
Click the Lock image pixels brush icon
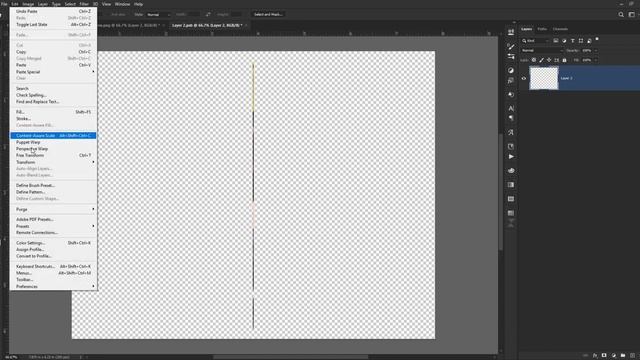(x=542, y=60)
